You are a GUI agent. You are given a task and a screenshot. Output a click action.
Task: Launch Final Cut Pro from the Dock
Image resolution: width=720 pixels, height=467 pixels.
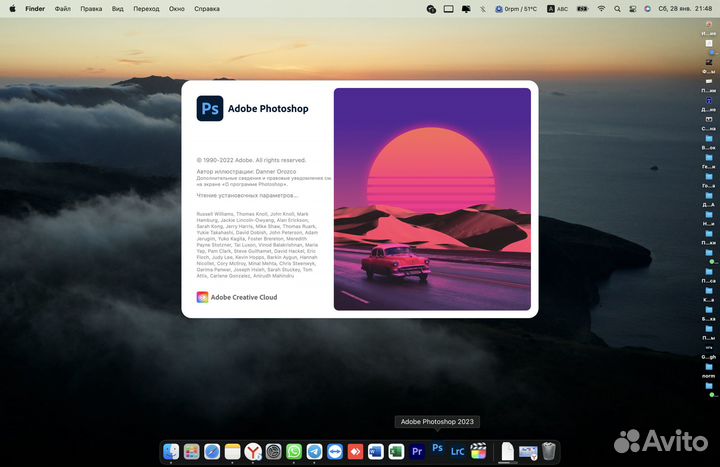point(478,452)
